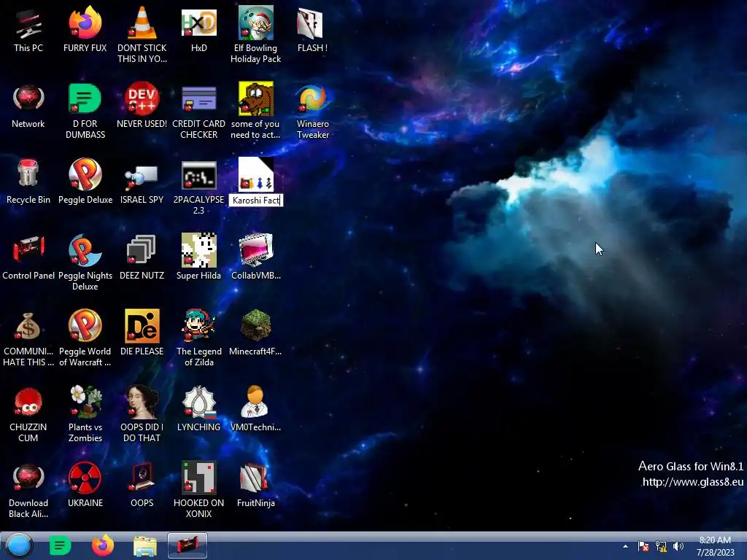747x560 pixels.
Task: Open the green document app in taskbar
Action: point(60,545)
